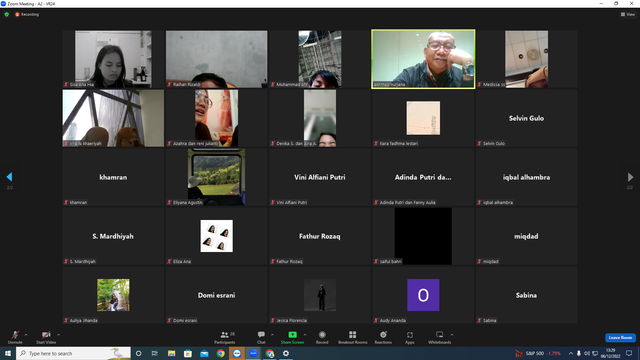The image size is (640, 360).
Task: Open the Apps panel
Action: (x=410, y=337)
